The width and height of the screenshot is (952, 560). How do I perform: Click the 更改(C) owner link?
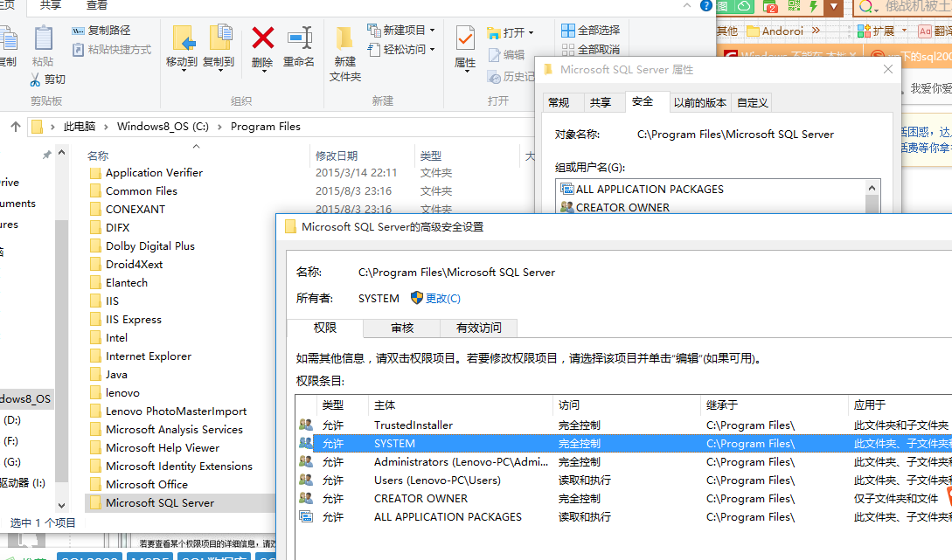point(443,299)
